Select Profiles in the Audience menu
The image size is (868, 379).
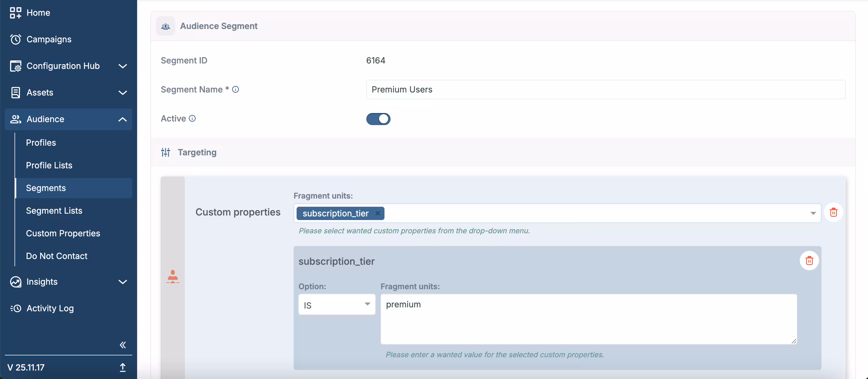click(41, 142)
